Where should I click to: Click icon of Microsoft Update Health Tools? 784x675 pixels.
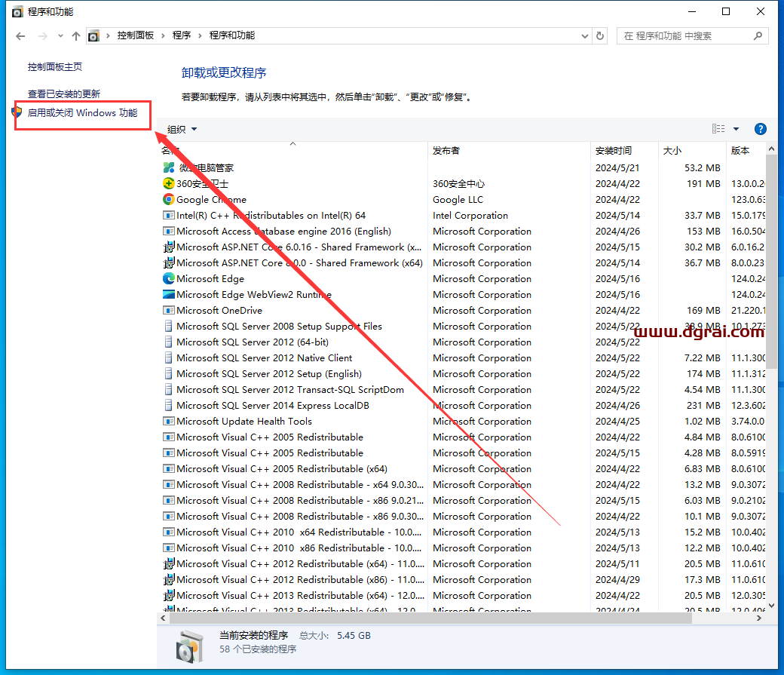click(x=169, y=422)
